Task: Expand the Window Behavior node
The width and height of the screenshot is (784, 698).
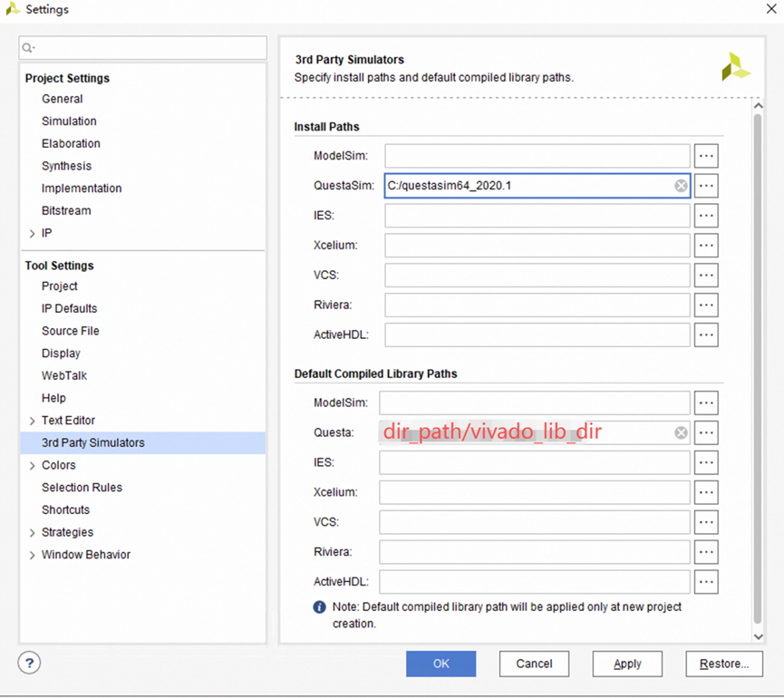Action: (x=32, y=555)
